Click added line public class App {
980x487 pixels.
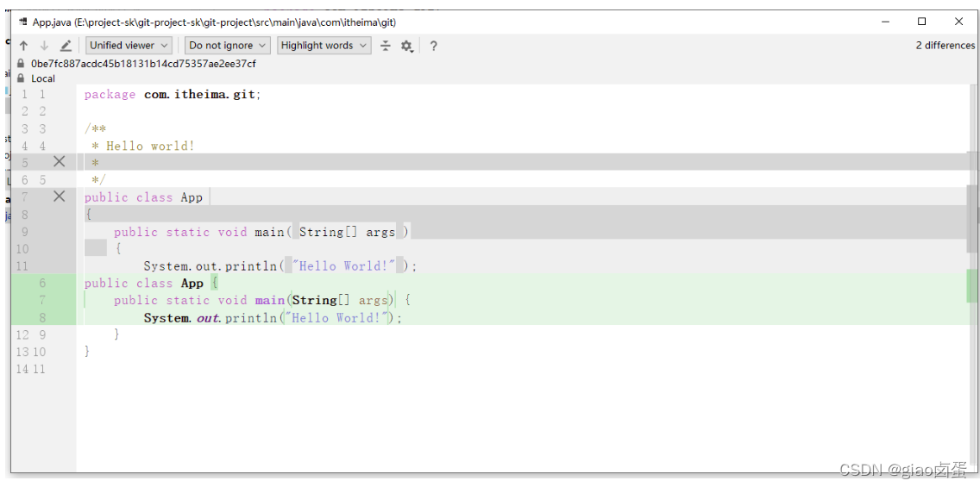pos(151,283)
